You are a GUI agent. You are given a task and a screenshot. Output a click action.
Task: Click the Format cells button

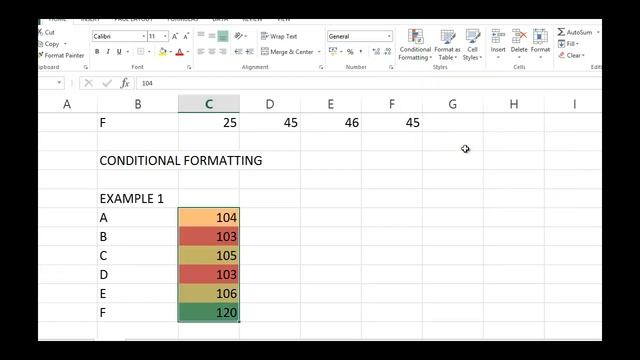click(540, 44)
